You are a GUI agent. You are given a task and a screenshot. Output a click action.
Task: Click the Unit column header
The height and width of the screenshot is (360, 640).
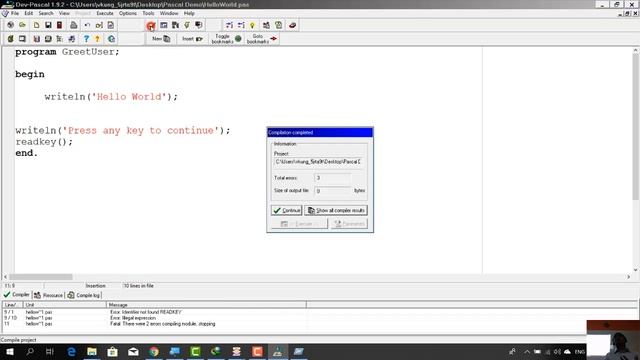click(64, 305)
